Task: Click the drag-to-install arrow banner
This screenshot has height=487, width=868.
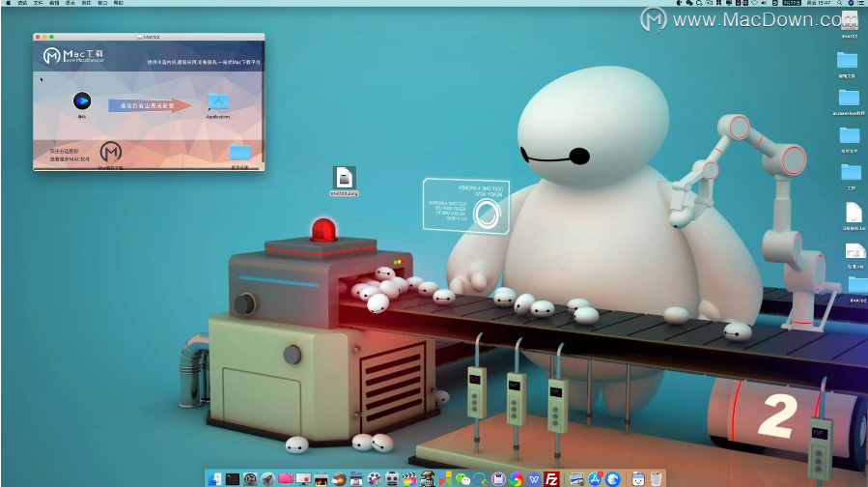Action: tap(150, 105)
